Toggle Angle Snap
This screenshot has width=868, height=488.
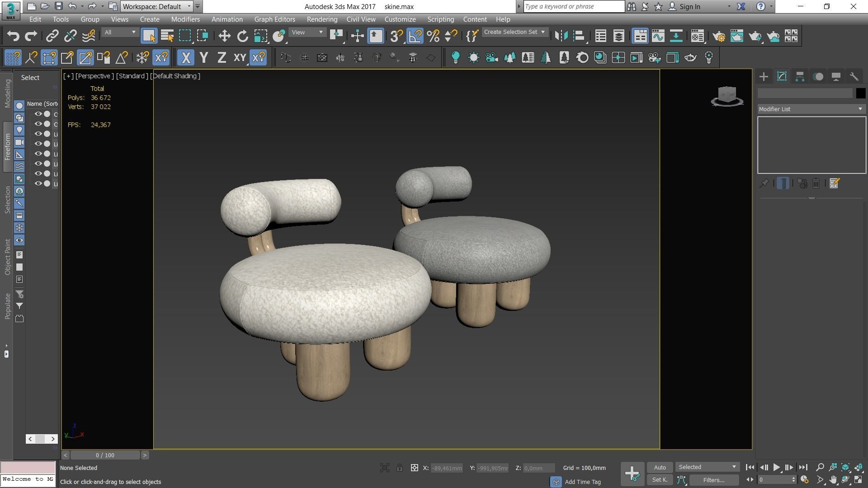pos(415,36)
